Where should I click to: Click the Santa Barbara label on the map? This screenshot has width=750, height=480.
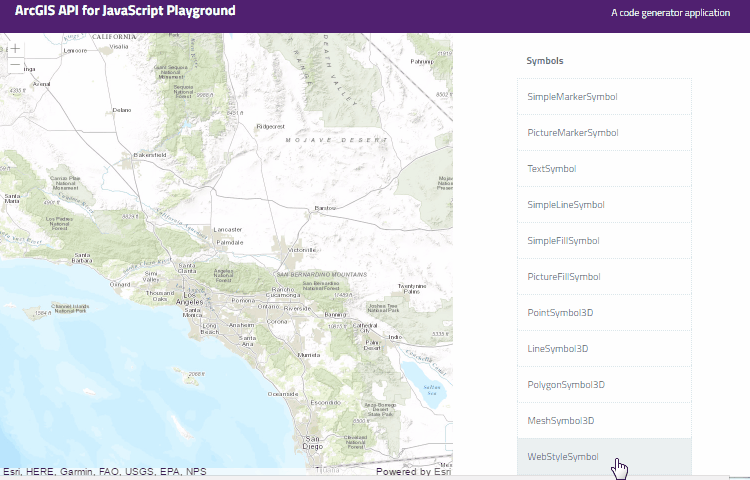tap(82, 258)
